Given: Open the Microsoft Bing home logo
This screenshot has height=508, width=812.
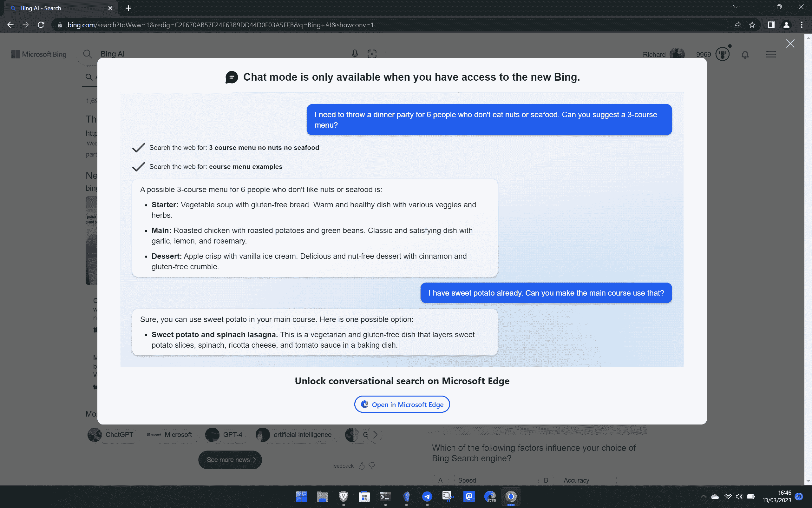Looking at the screenshot, I should point(39,54).
